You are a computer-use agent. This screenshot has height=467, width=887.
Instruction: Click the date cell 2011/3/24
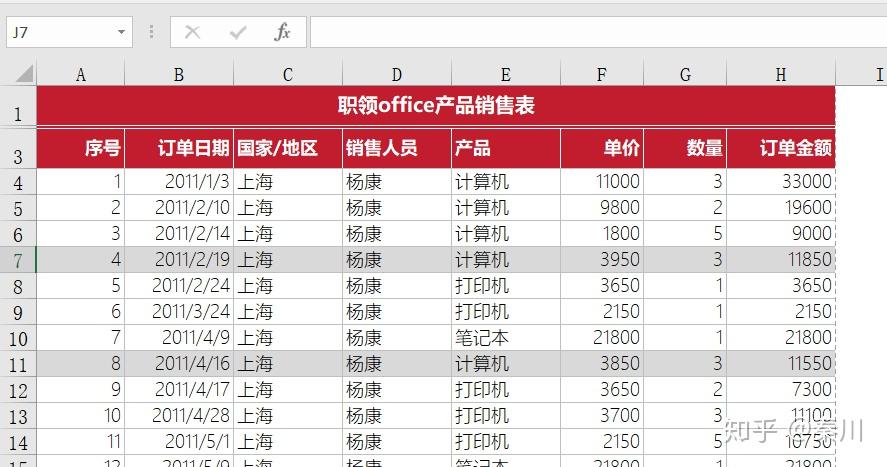click(x=179, y=312)
